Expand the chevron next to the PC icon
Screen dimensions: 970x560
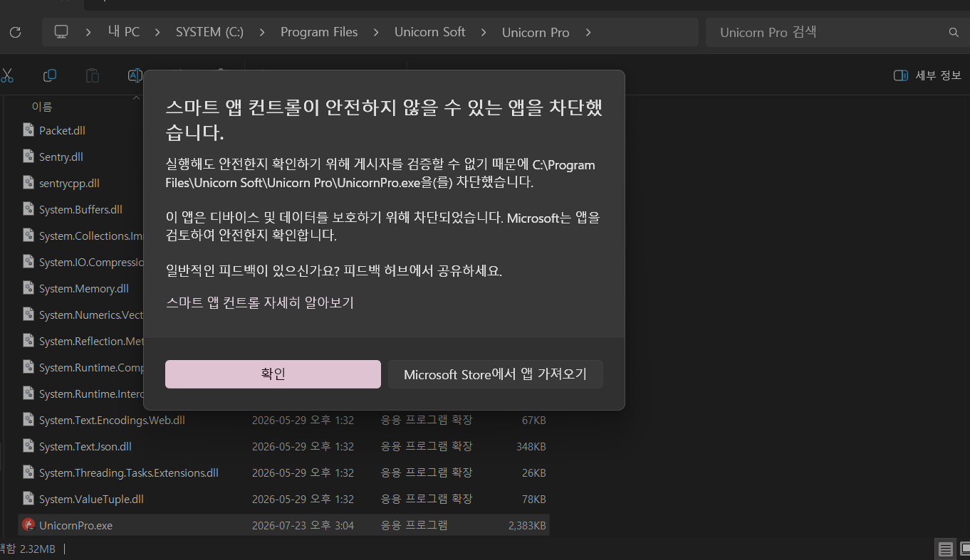[x=89, y=32]
